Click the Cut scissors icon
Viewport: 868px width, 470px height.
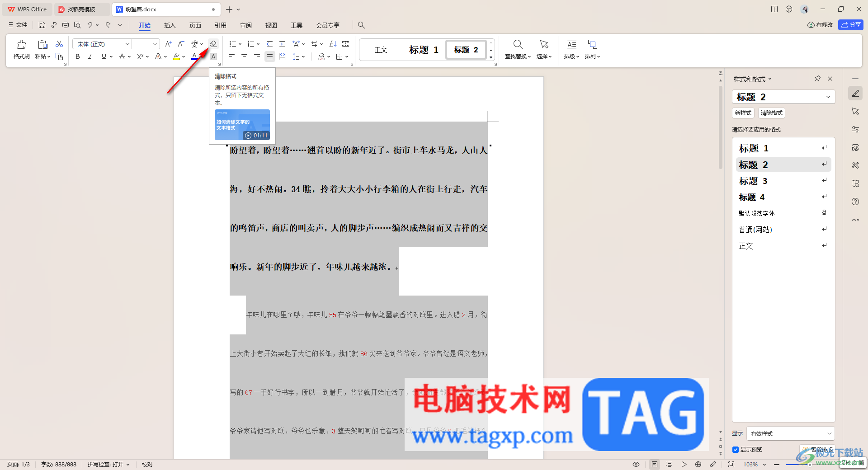click(59, 44)
